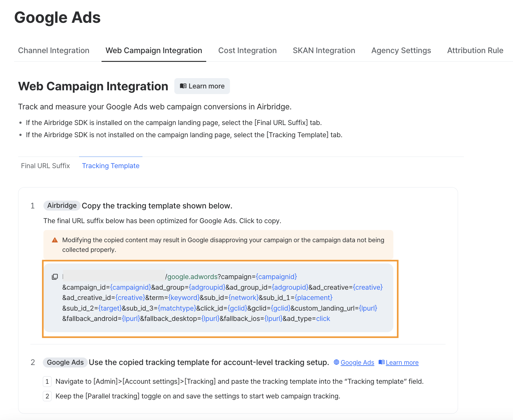Viewport: 513px width, 420px height.
Task: Click the Learn more button beside heading
Action: 202,86
